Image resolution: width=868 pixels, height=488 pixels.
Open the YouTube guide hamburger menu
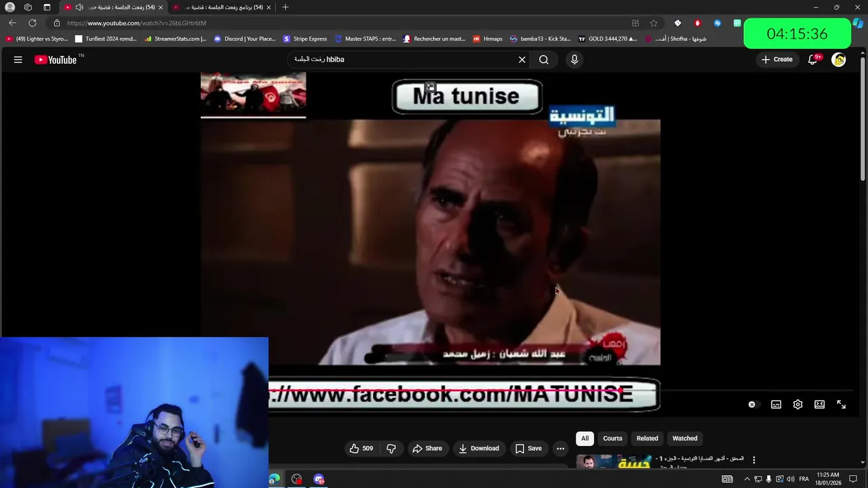tap(18, 60)
